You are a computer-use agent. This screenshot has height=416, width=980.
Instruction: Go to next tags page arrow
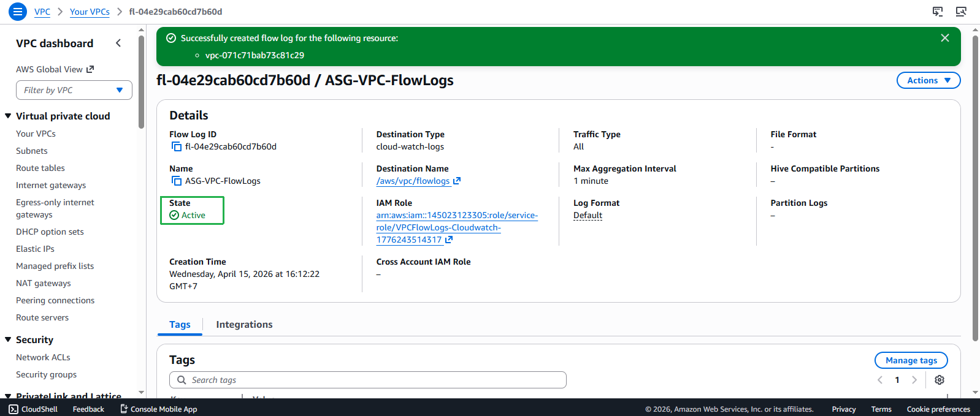[x=914, y=380]
